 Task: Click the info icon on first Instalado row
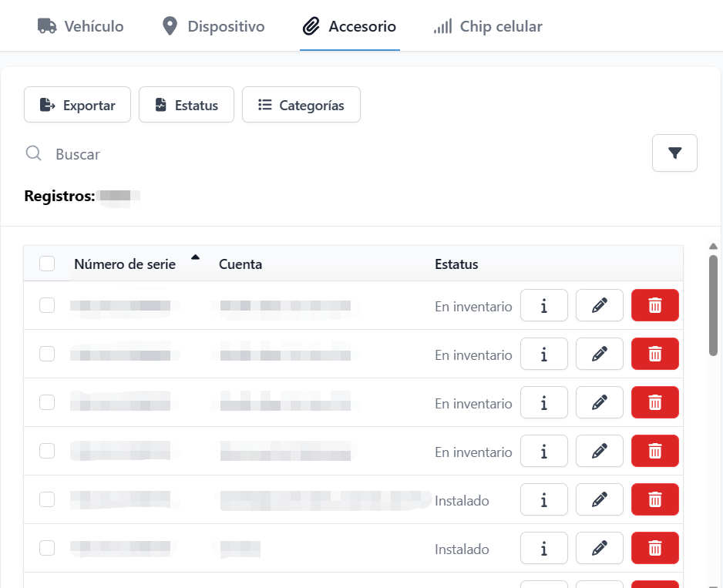coord(543,500)
